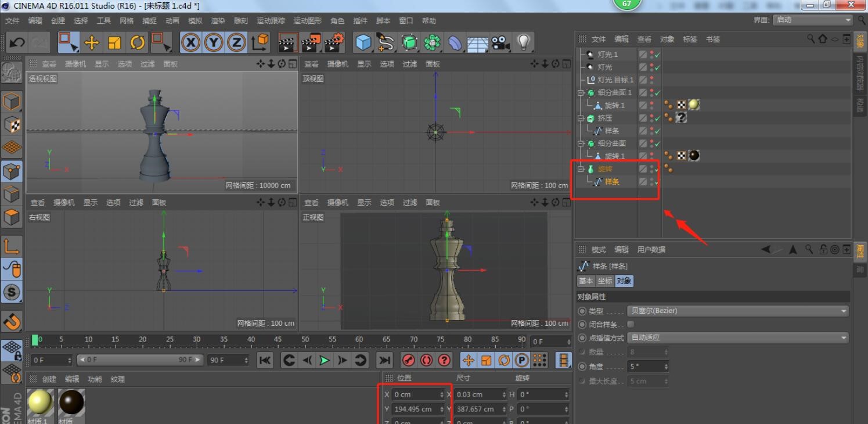Open the Render Settings gear clapperboard

334,42
